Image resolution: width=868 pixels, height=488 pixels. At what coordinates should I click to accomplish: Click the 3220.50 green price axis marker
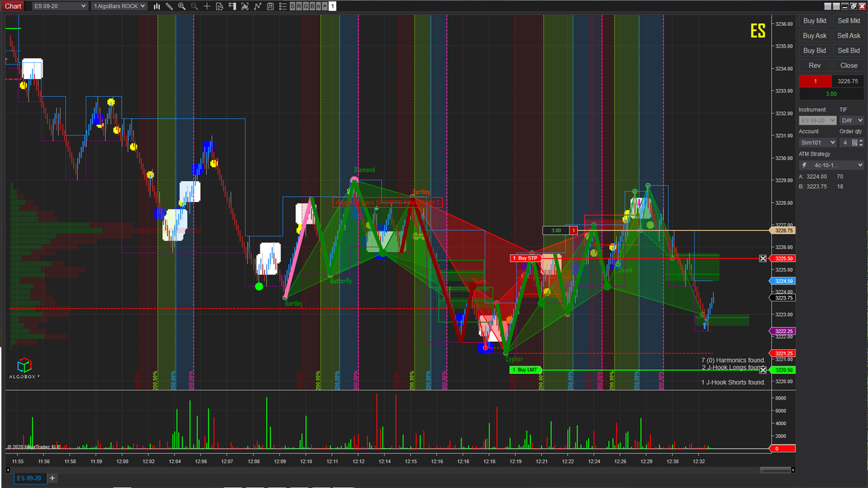[781, 370]
